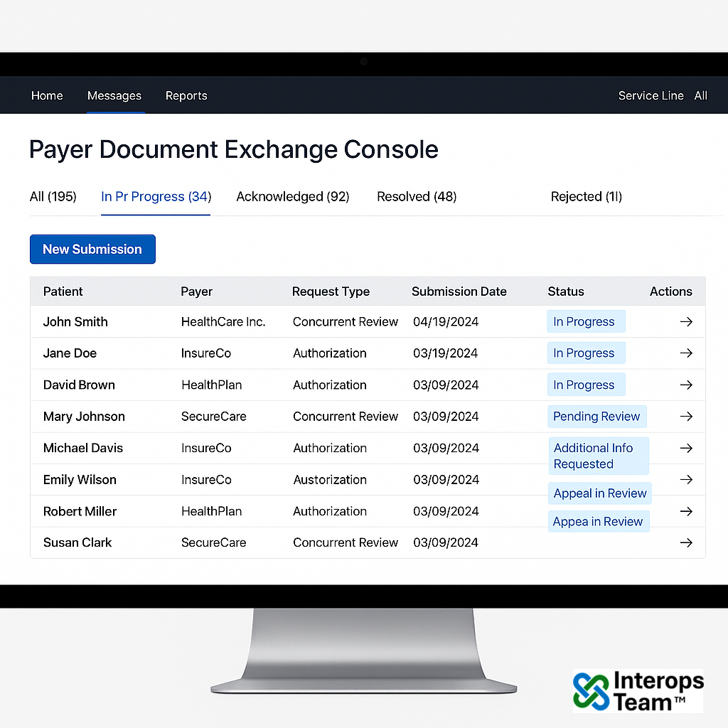Image resolution: width=728 pixels, height=728 pixels.
Task: Click Pending Review status badge
Action: [x=596, y=417]
